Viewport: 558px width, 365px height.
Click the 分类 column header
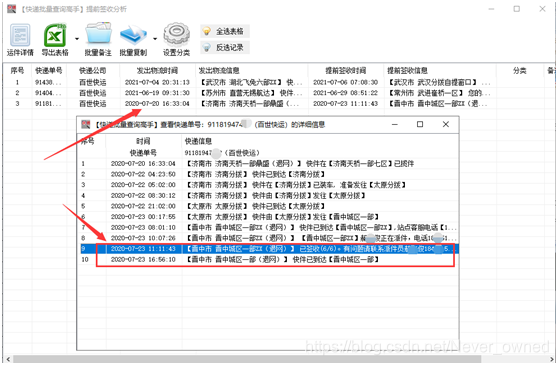[520, 70]
